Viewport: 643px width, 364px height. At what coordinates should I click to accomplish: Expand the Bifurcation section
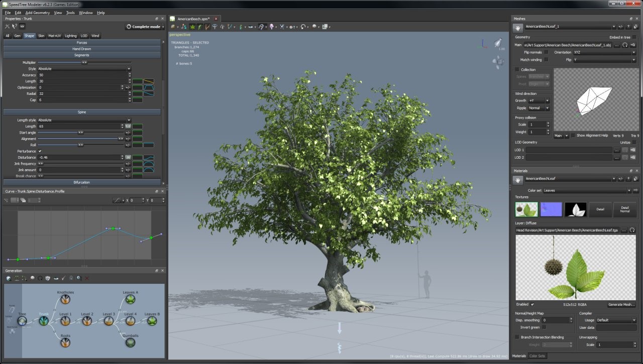tap(82, 182)
